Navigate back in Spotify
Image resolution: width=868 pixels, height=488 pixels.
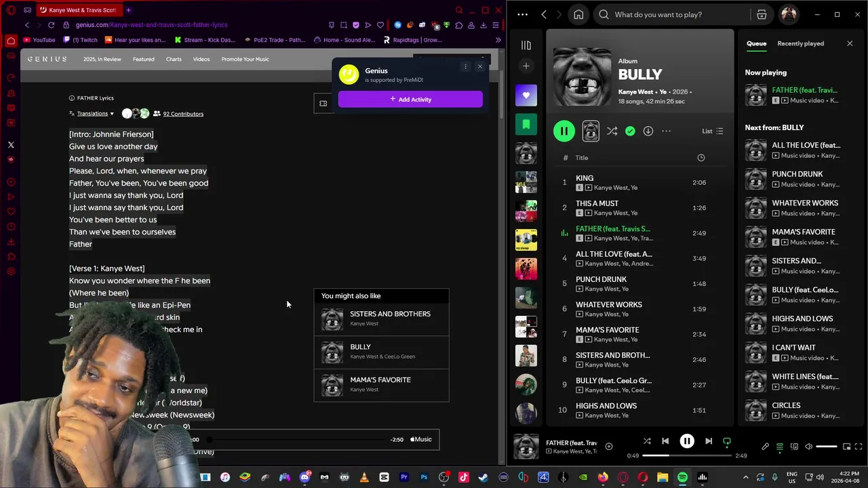(x=544, y=14)
